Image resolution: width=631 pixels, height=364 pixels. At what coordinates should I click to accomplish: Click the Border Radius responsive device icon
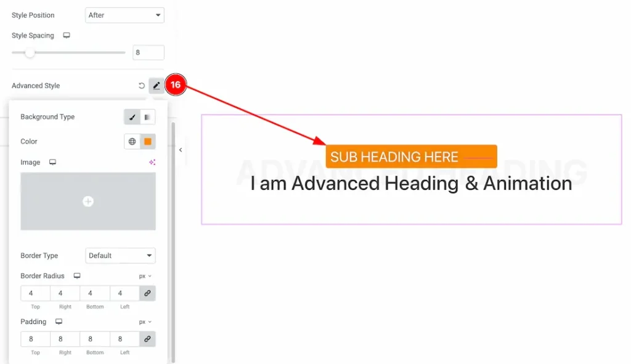pos(77,276)
